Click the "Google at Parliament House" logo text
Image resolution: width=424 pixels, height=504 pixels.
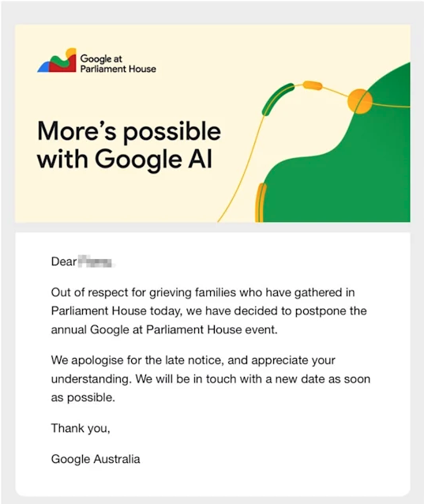pos(118,64)
